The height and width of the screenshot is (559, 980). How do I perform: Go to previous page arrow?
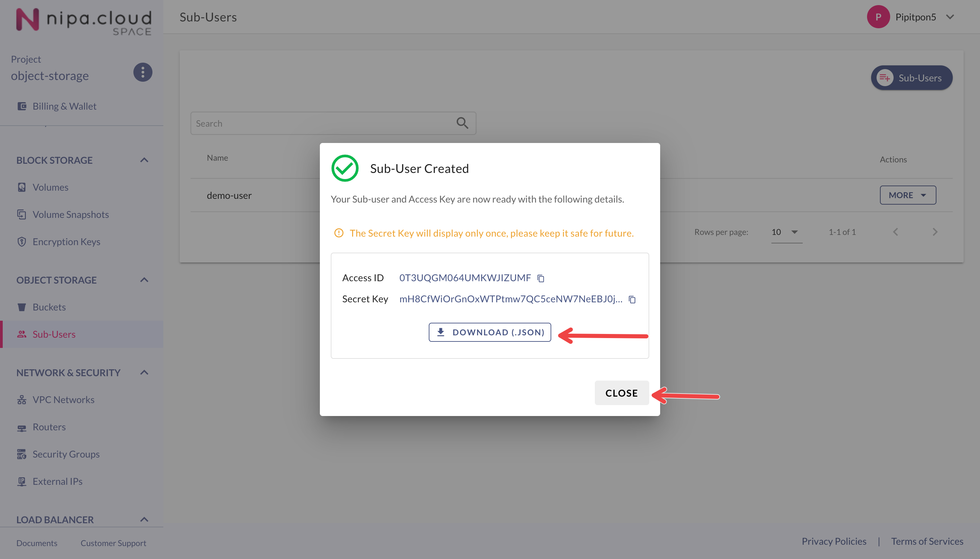[895, 232]
